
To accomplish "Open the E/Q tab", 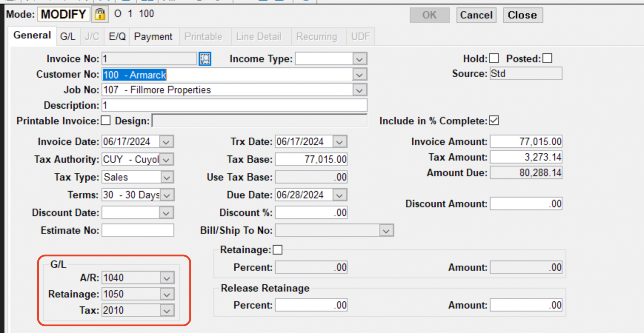I will tap(117, 37).
